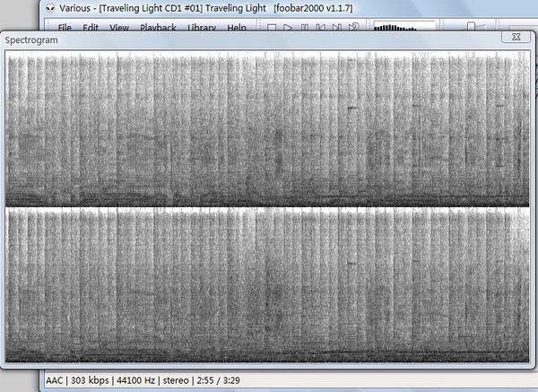Open the Library menu
The image size is (538, 392).
point(202,28)
